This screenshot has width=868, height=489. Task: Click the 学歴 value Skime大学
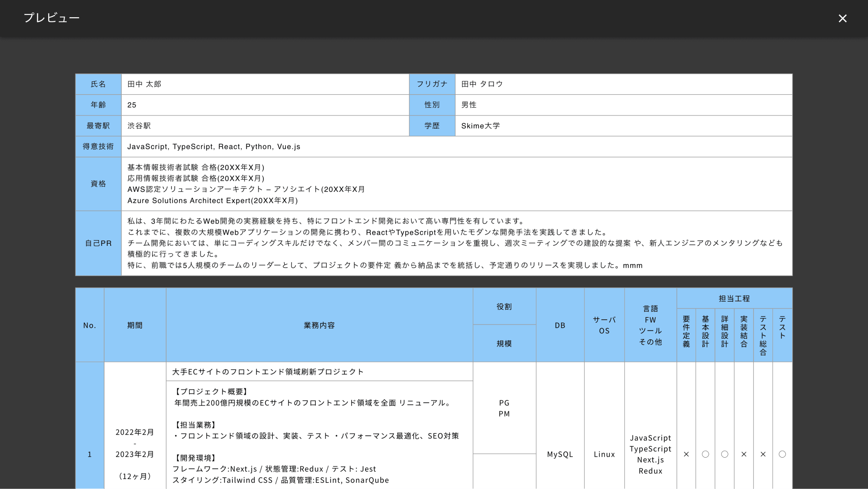coord(480,126)
